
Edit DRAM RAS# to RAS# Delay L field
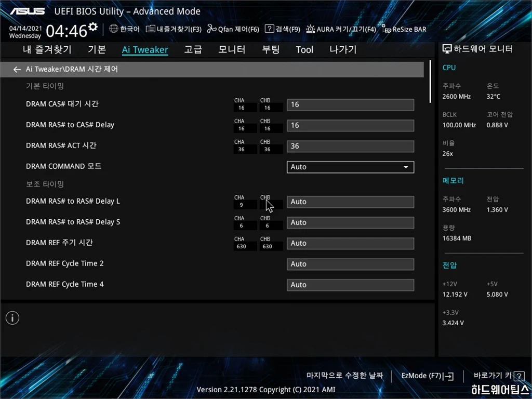click(350, 202)
